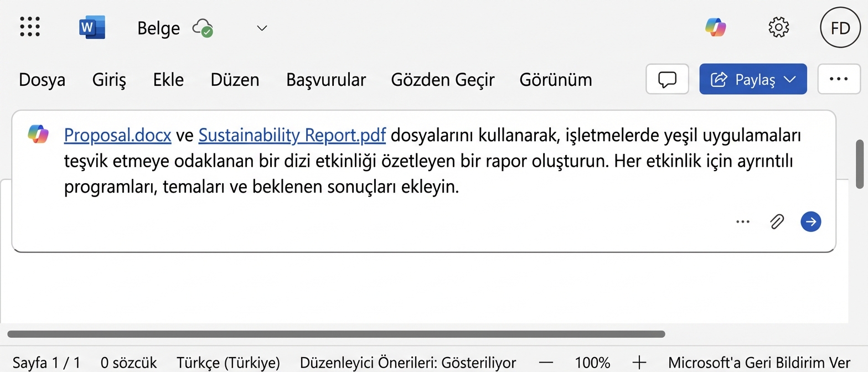Viewport: 868px width, 372px height.
Task: Open the ribbon overflow ellipsis menu
Action: [839, 79]
